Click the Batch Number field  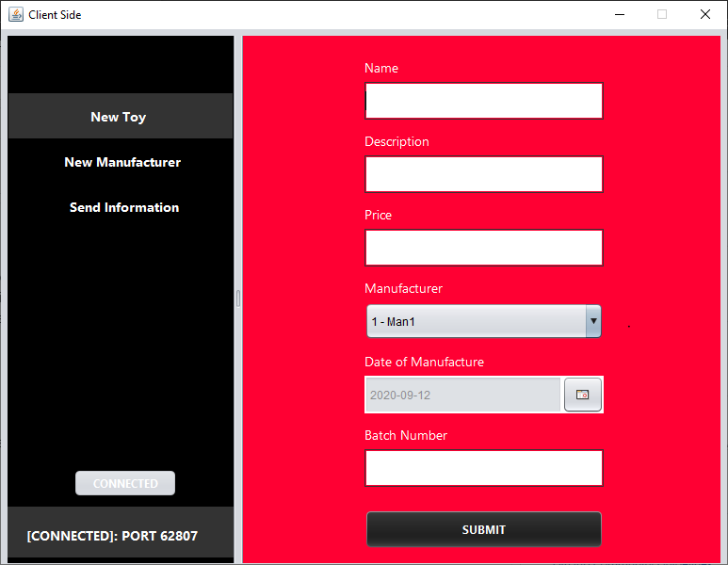coord(484,468)
